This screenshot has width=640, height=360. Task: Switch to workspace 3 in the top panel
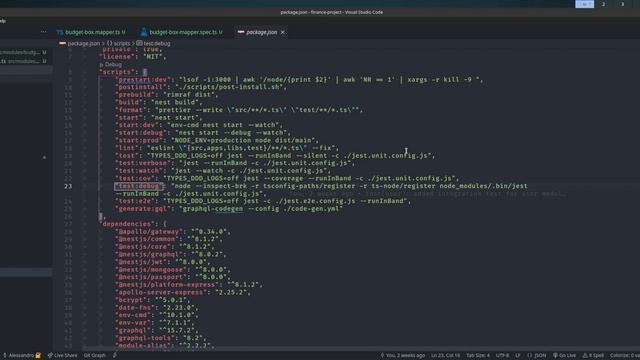click(x=622, y=4)
